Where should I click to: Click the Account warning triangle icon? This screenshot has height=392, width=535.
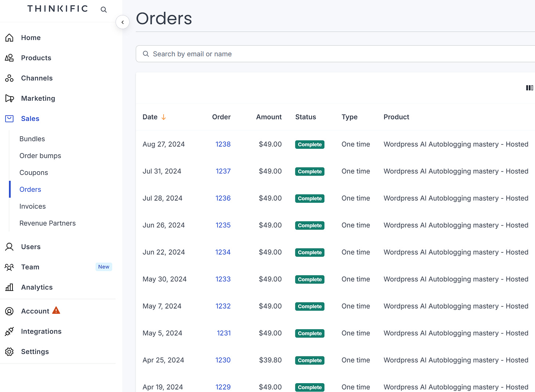click(56, 310)
